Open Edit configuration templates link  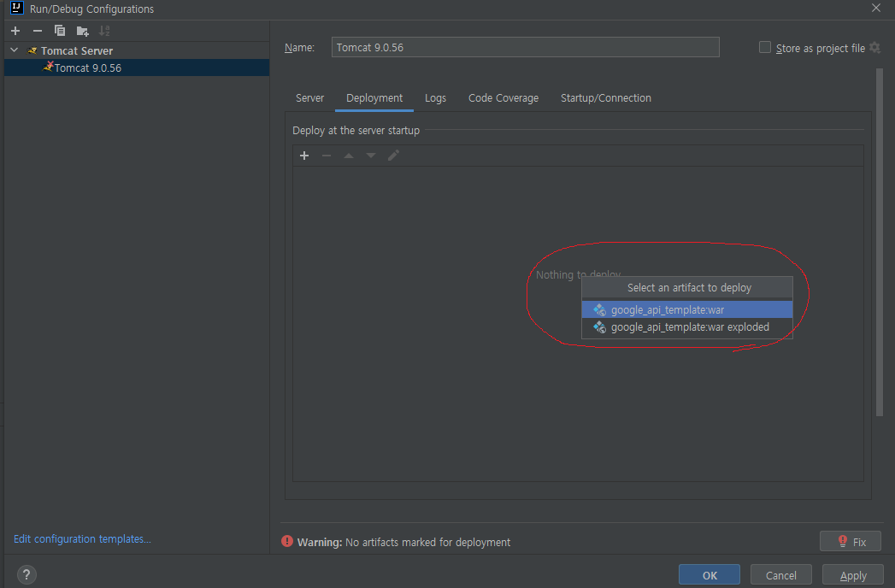tap(82, 539)
